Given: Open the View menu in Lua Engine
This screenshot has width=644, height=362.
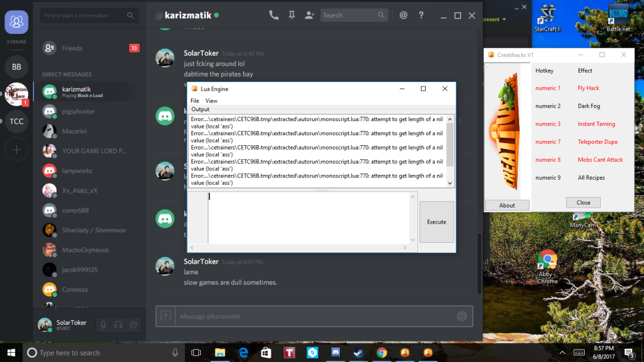Looking at the screenshot, I should pos(211,101).
